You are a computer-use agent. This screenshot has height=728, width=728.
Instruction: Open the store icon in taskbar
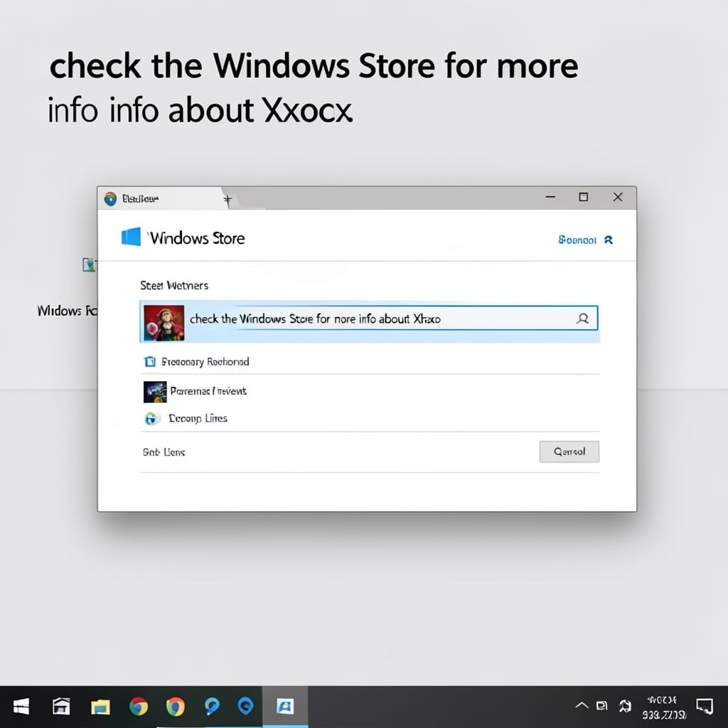pos(61,707)
